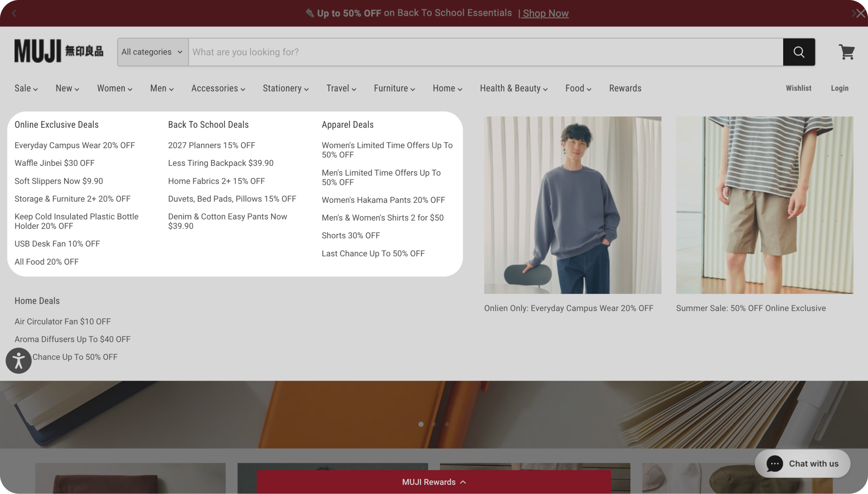Screen dimensions: 868x494
Task: Click the striped shirt shorts promo image
Action: point(765,205)
